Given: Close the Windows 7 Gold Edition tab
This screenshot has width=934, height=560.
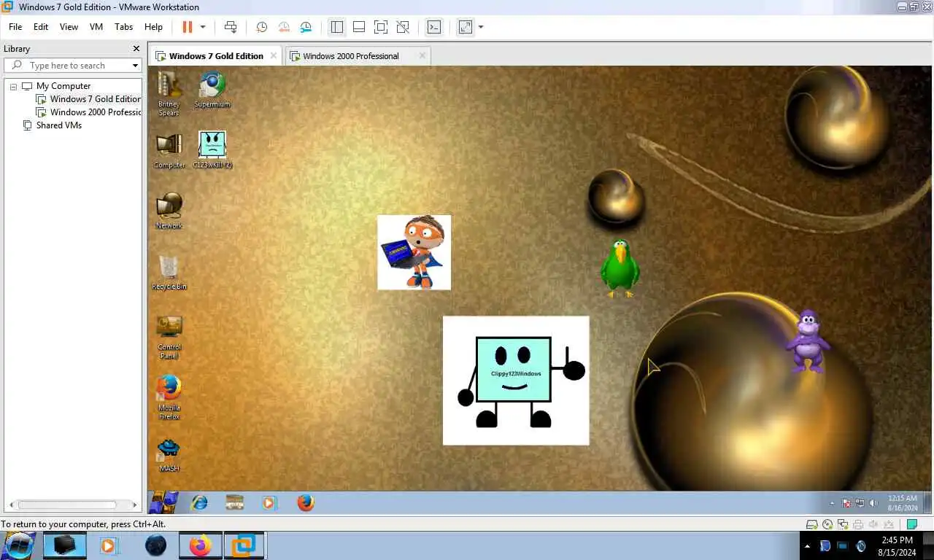Looking at the screenshot, I should (x=274, y=55).
